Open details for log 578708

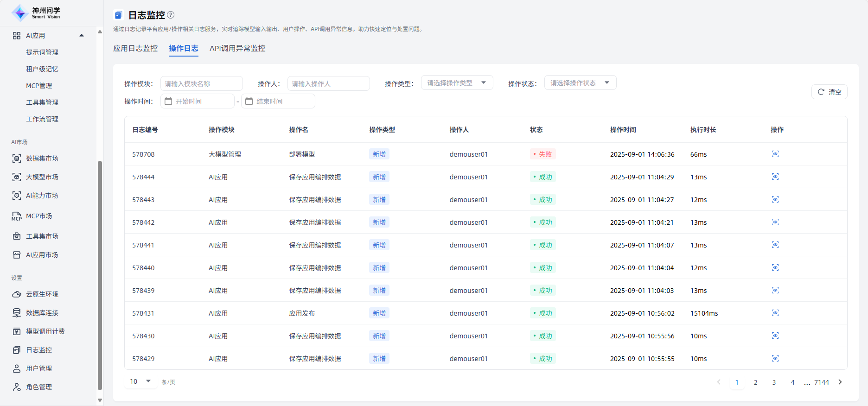[x=775, y=154]
